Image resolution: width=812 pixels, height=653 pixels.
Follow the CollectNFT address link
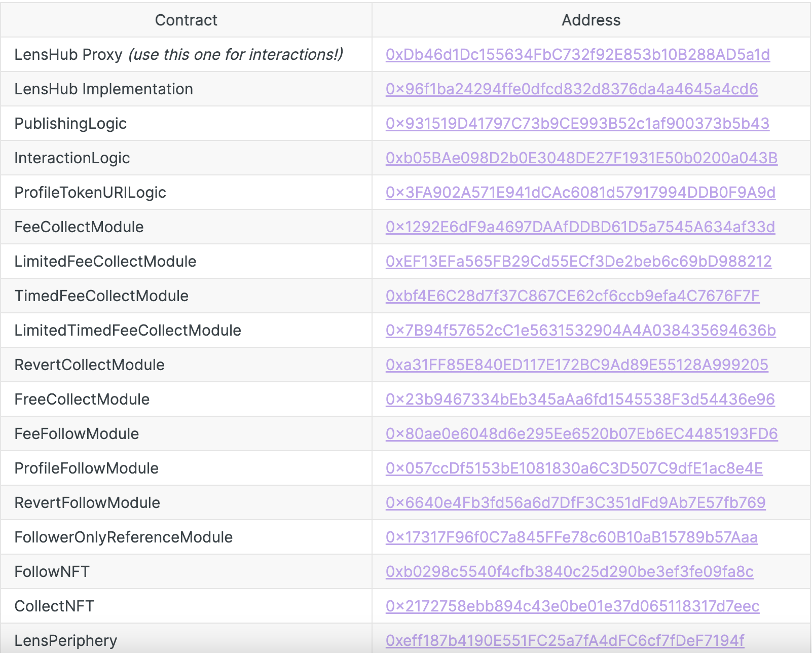point(572,606)
